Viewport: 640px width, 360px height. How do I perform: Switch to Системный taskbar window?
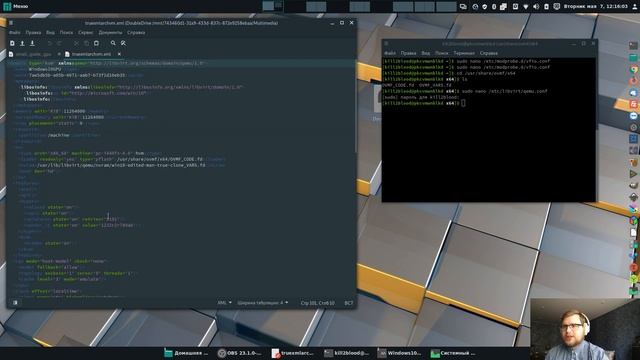click(453, 353)
